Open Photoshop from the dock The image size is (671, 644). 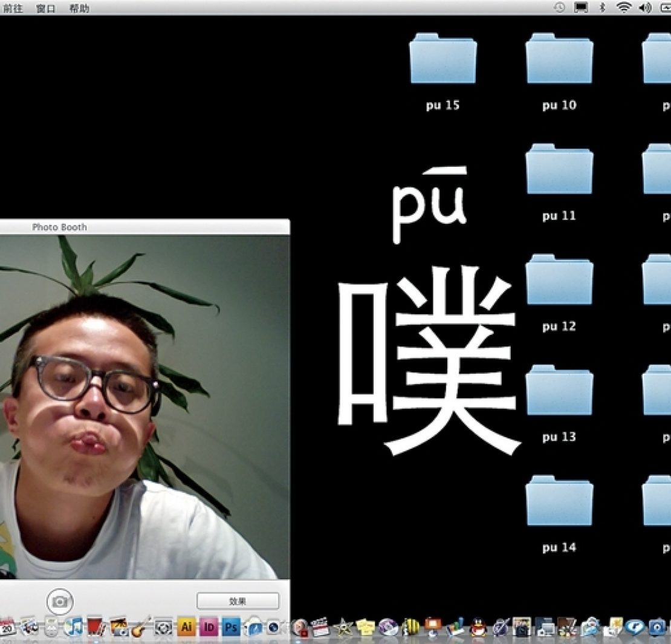(230, 627)
